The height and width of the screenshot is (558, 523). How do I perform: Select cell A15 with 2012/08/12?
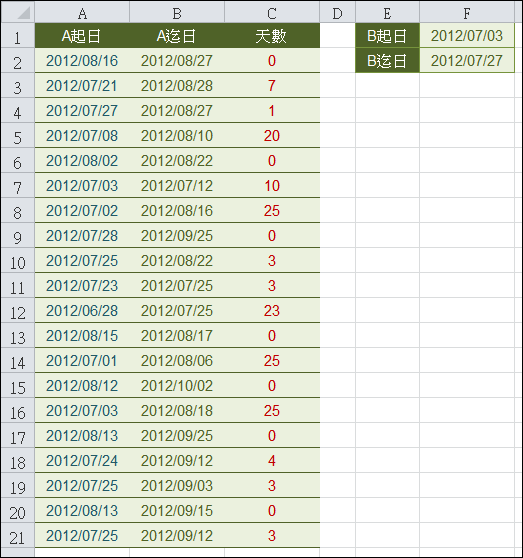click(82, 386)
